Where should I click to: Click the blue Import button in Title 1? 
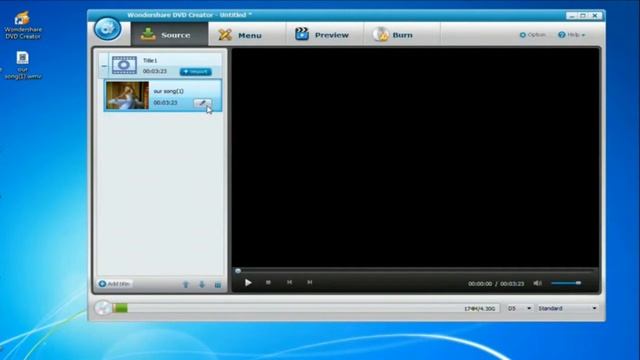196,72
